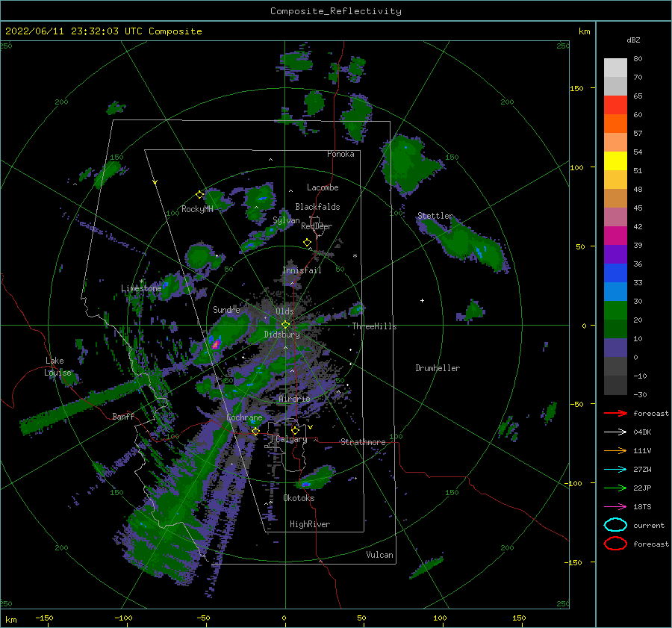Click the Limestone label

click(141, 288)
